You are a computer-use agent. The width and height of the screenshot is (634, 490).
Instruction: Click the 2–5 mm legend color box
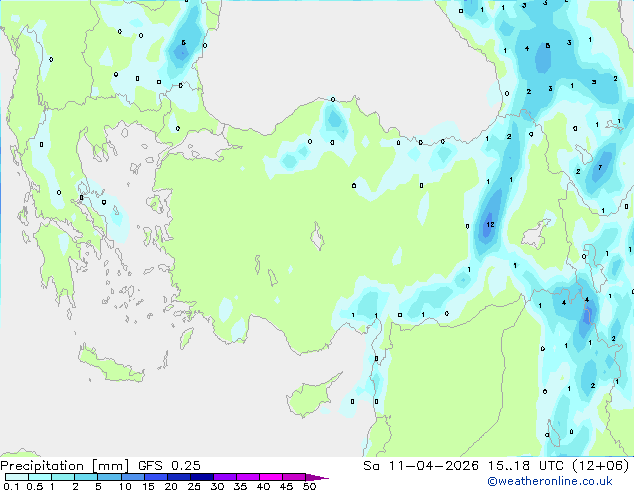point(86,477)
